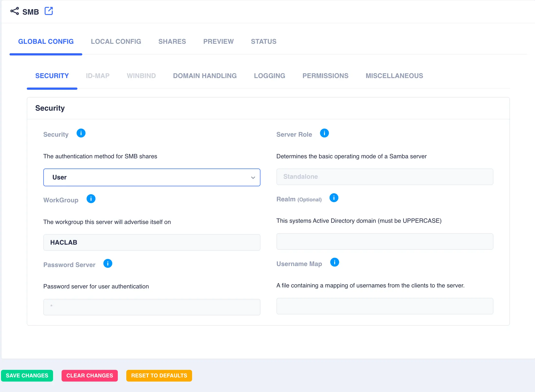Click the CLEAR CHANGES button
The width and height of the screenshot is (535, 392).
coord(90,375)
